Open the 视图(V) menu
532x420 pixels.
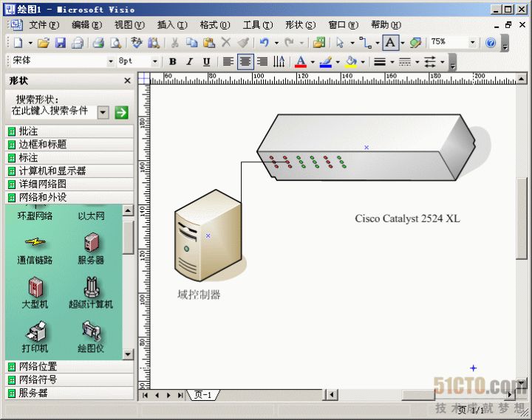click(x=129, y=25)
